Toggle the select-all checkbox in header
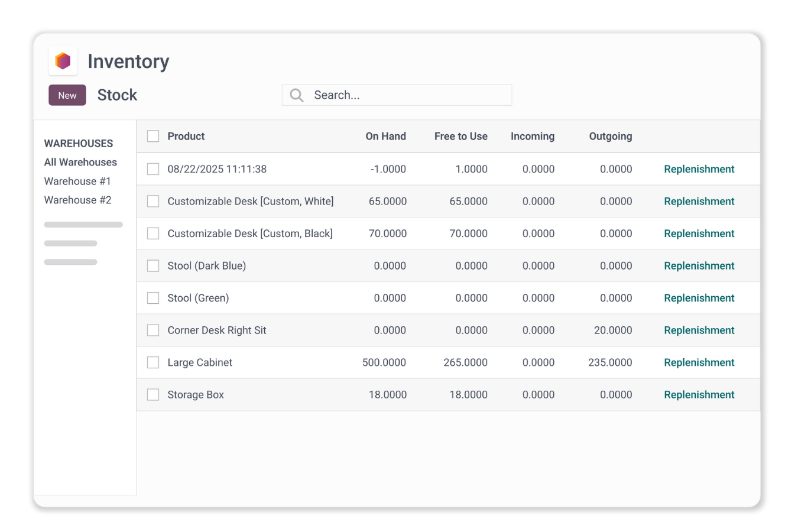This screenshot has width=798, height=532. tap(153, 136)
